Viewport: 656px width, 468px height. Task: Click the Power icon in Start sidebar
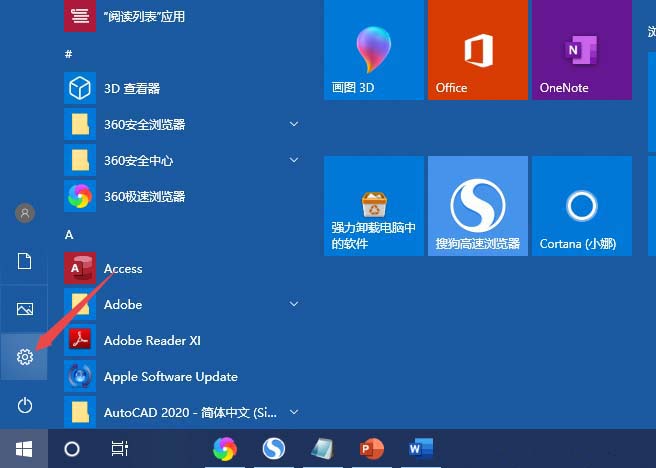point(25,405)
